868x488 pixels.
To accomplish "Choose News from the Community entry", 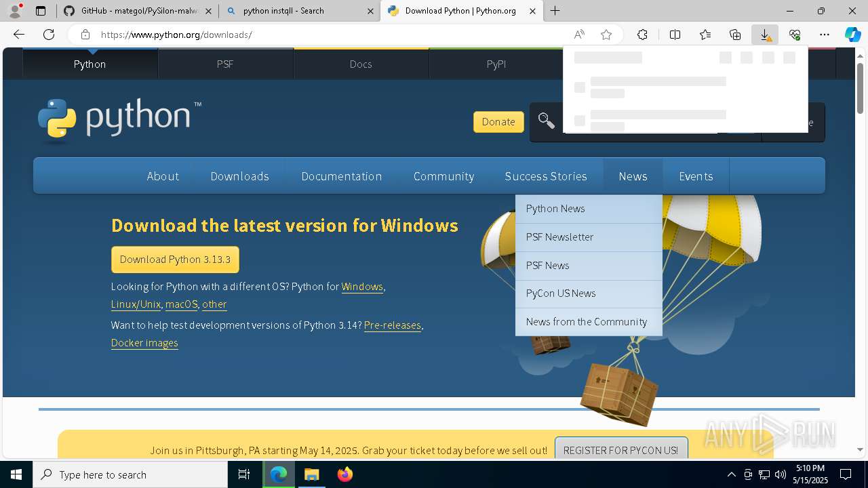I will (x=589, y=322).
